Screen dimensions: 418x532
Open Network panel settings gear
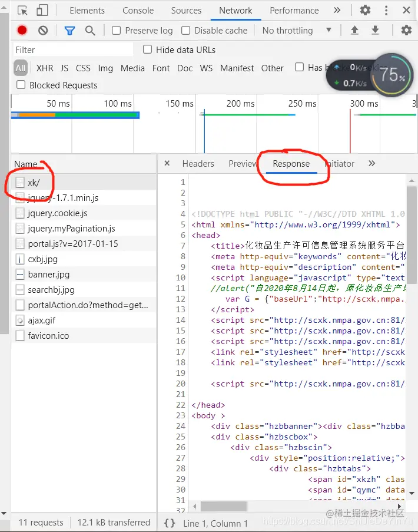tap(406, 30)
